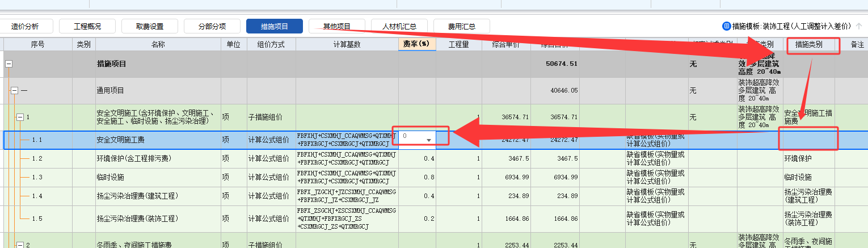
Task: Click the 36574.71 综合单价 cell
Action: [x=507, y=117]
